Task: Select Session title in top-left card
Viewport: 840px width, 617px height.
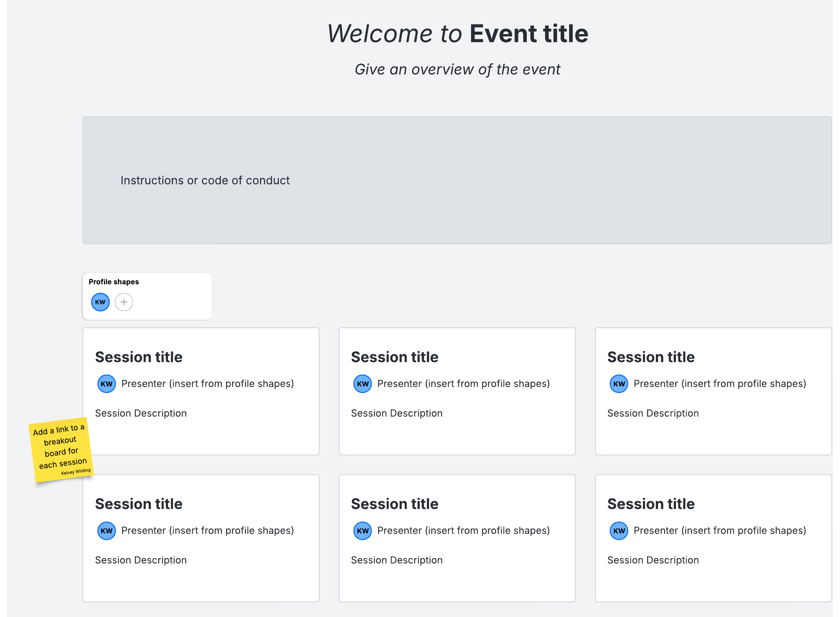Action: (x=139, y=357)
